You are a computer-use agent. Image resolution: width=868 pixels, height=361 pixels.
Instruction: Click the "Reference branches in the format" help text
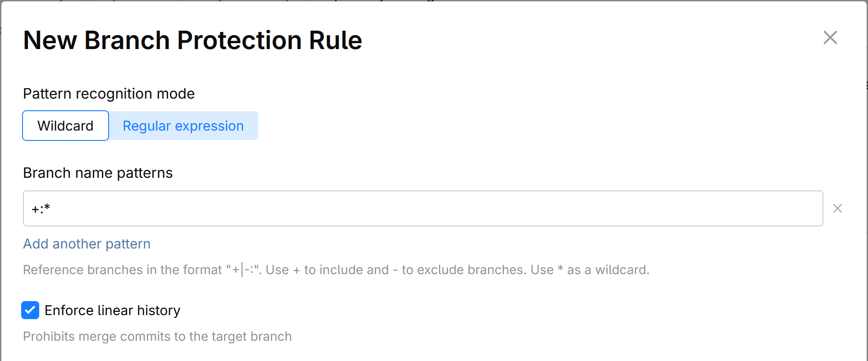tap(123, 270)
